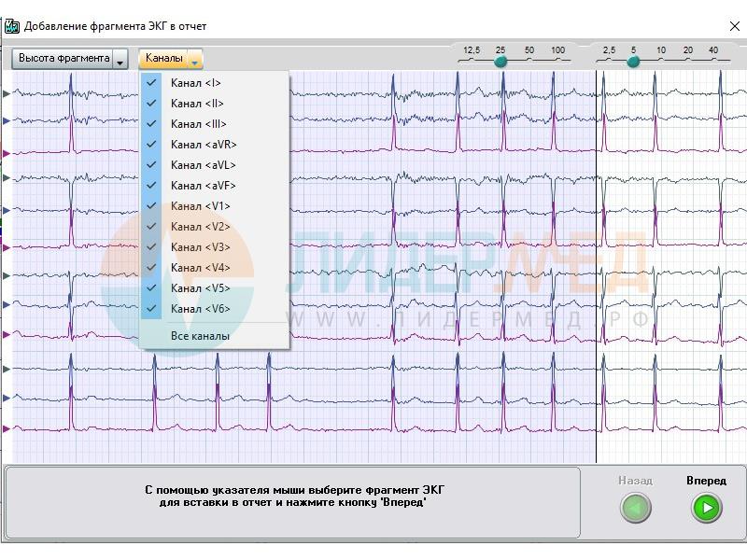Disable channel V6 in list
This screenshot has width=747, height=560.
(x=151, y=309)
